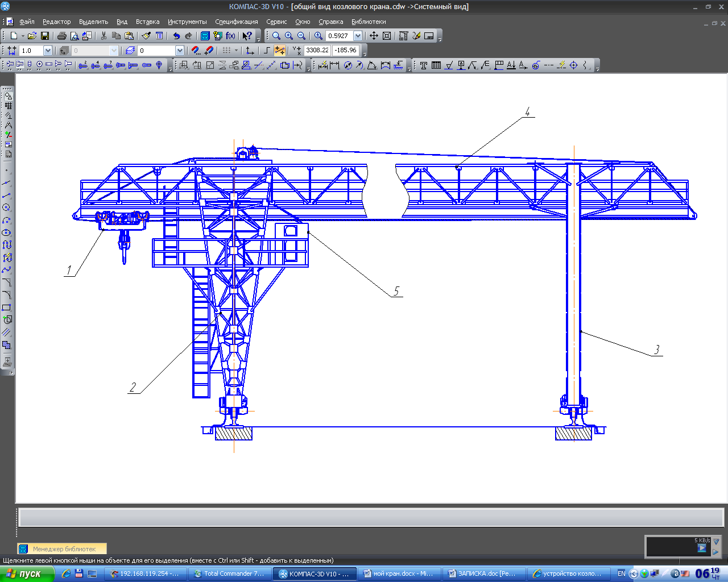Toggle the orthogonal drawing mode button

coord(266,51)
